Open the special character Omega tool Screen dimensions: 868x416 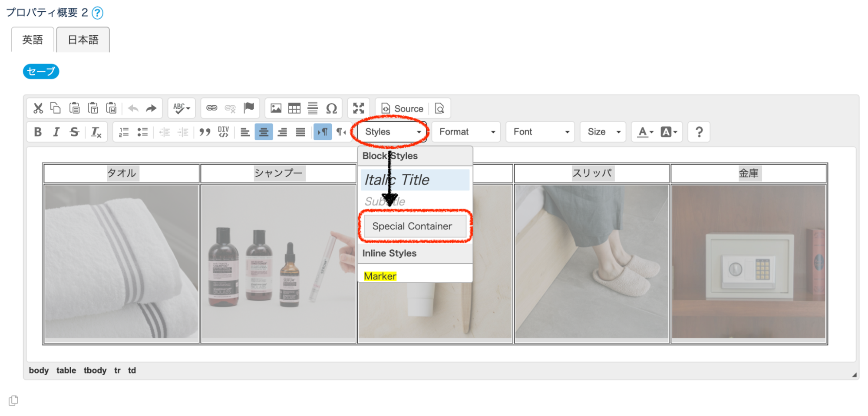pos(331,108)
